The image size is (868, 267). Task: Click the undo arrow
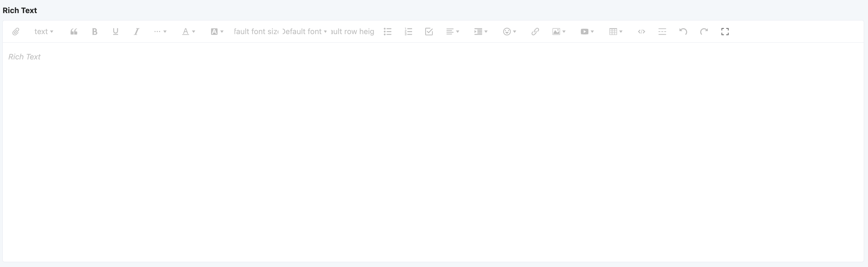point(683,32)
